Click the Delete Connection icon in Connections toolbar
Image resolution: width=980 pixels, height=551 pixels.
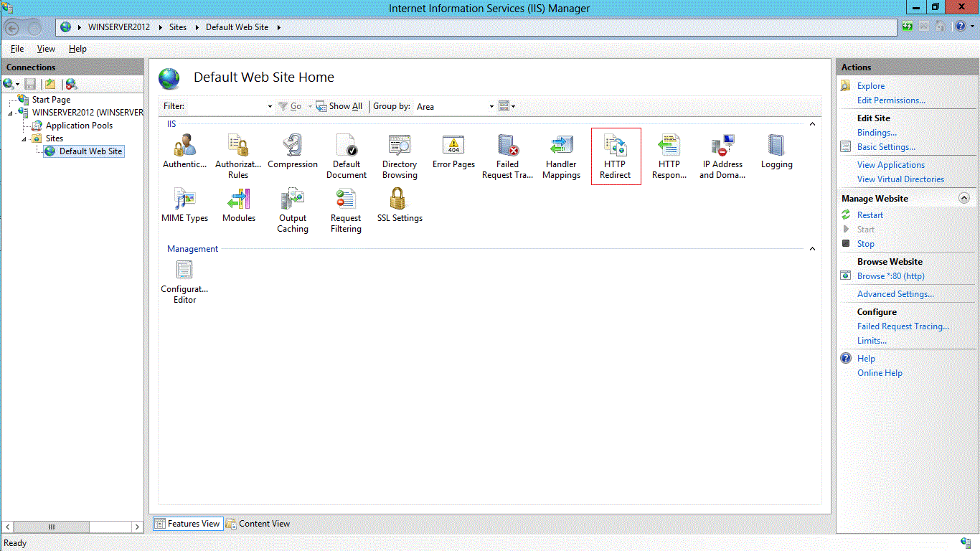(71, 84)
